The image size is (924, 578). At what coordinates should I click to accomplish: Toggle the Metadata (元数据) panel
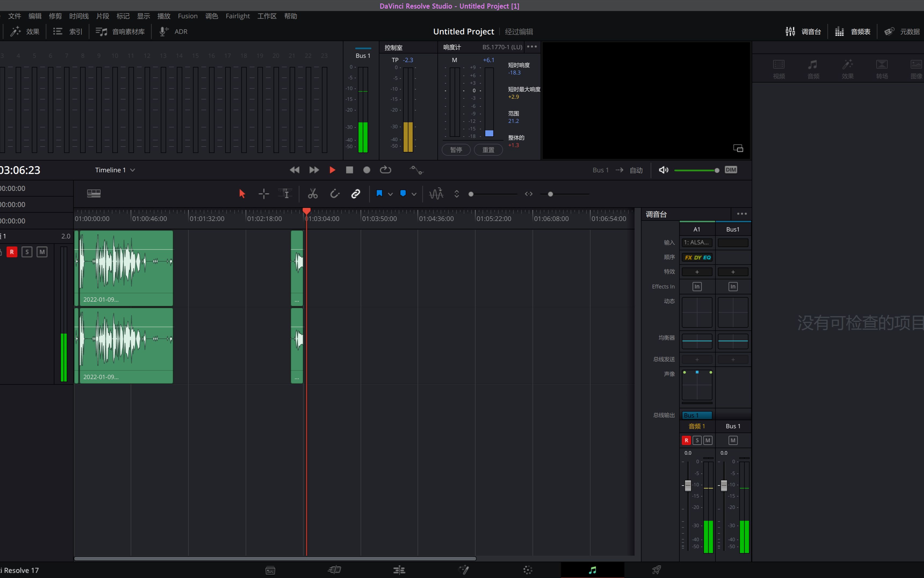click(902, 31)
